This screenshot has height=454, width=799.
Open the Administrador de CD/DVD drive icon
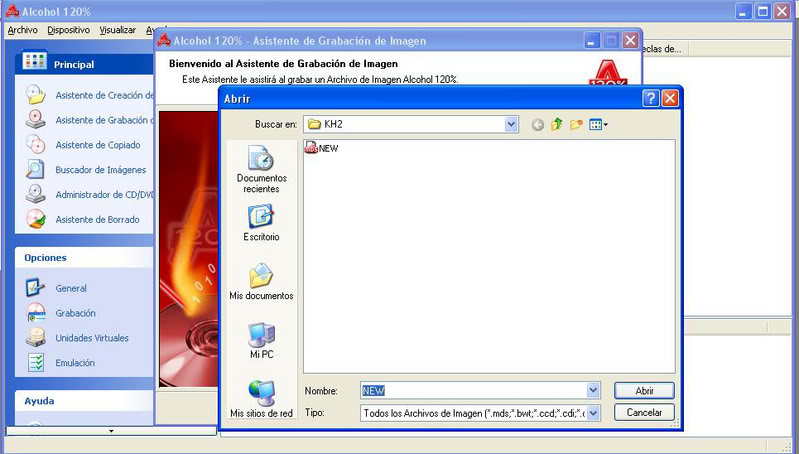pos(36,194)
